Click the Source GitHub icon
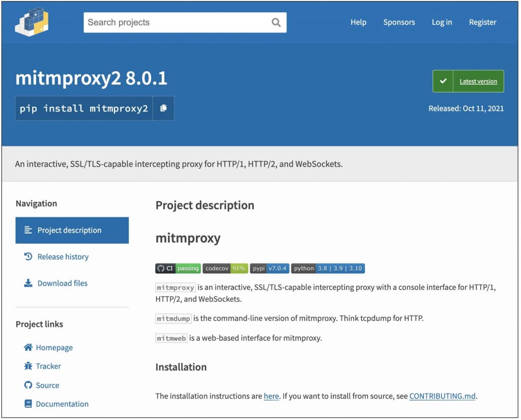The image size is (521, 420). (x=28, y=385)
